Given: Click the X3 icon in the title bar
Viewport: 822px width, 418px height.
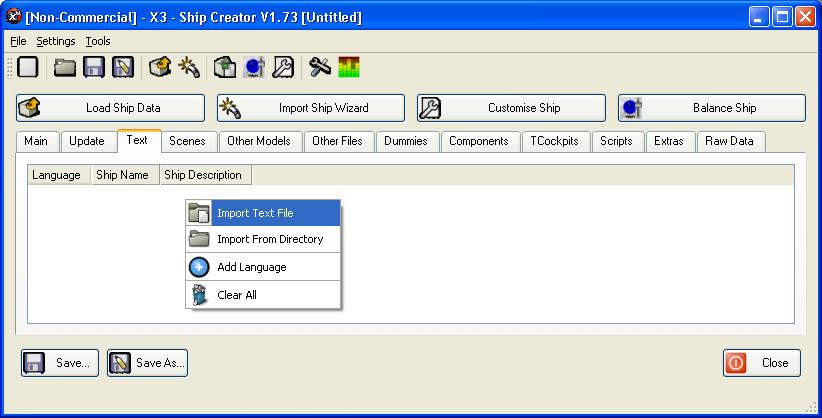Looking at the screenshot, I should coord(14,17).
